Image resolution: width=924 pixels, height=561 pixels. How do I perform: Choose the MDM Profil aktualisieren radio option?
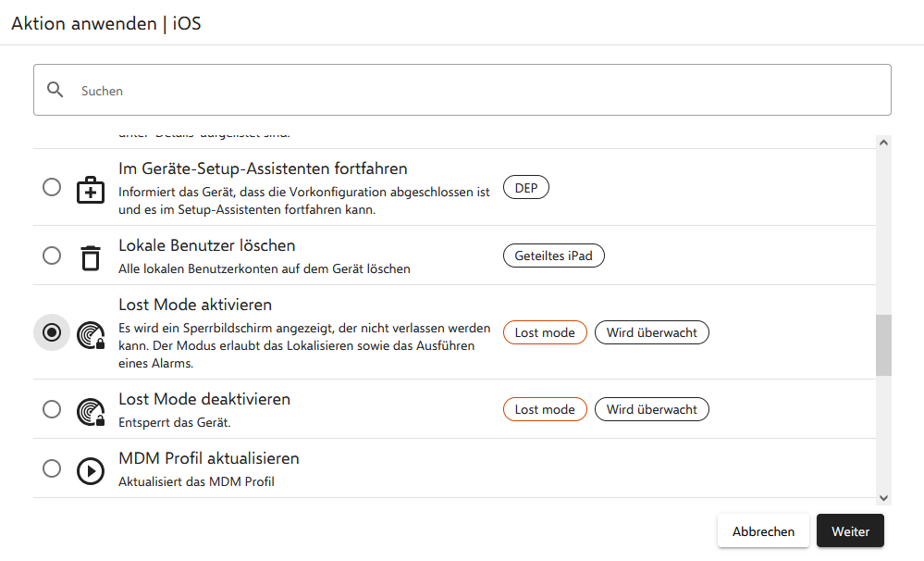coord(53,468)
